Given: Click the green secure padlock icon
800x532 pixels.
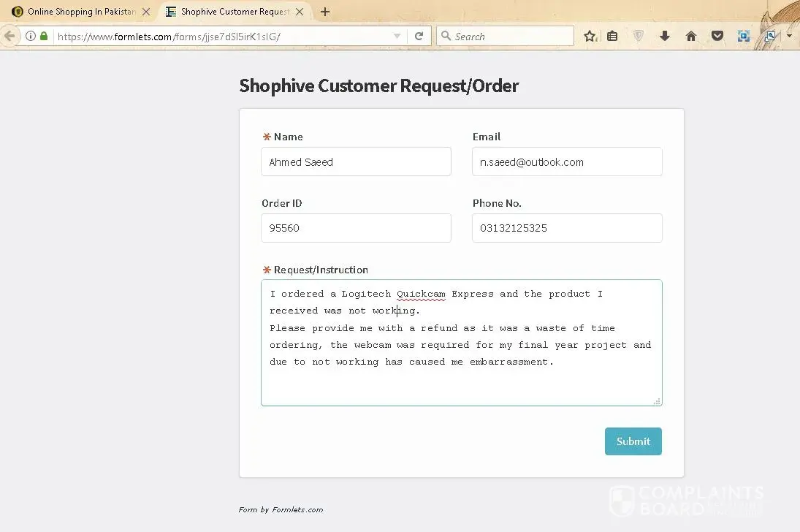Looking at the screenshot, I should (x=44, y=36).
